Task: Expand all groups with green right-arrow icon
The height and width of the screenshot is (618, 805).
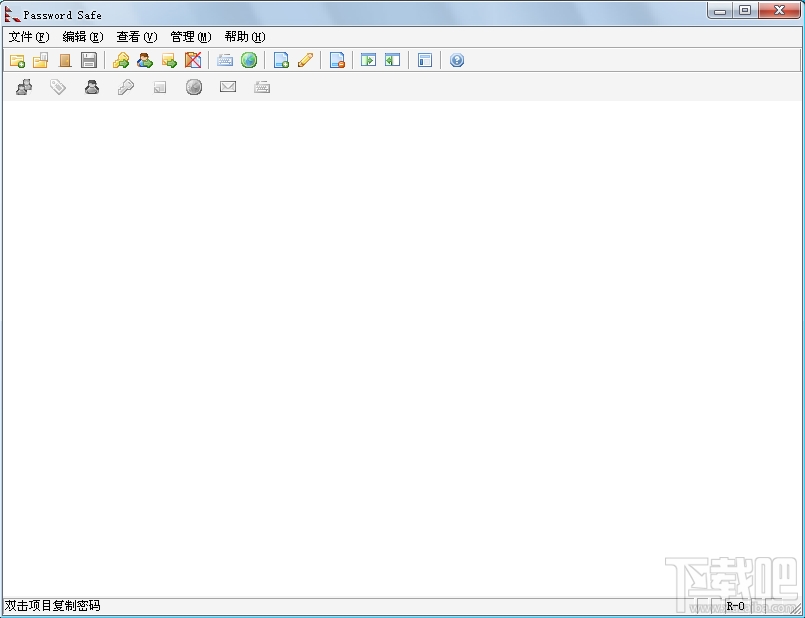Action: (369, 61)
